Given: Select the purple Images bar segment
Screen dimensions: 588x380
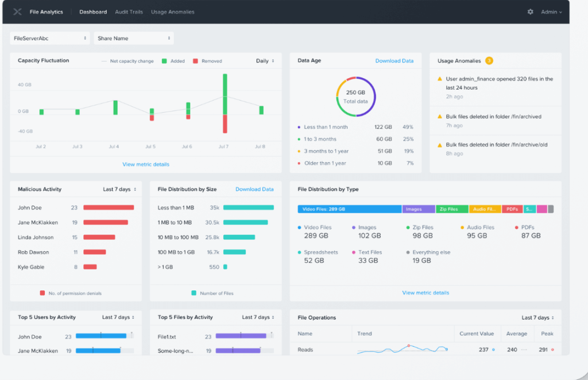Looking at the screenshot, I should pos(419,209).
